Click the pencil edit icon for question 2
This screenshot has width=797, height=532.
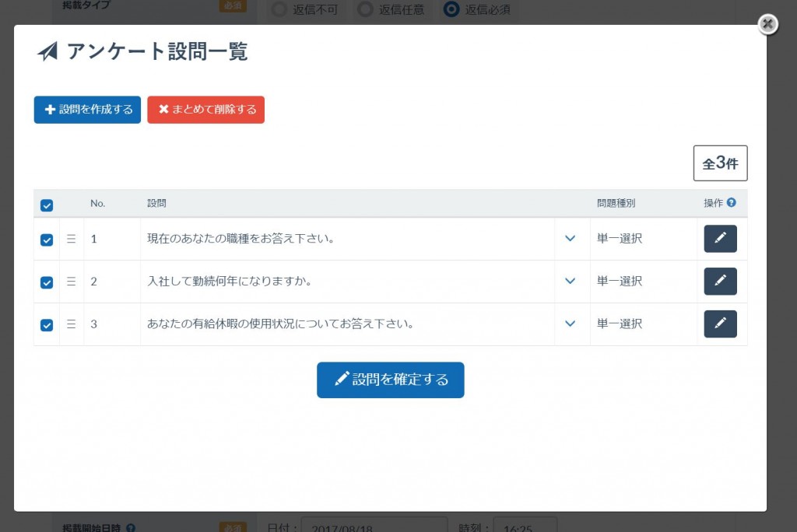click(720, 281)
